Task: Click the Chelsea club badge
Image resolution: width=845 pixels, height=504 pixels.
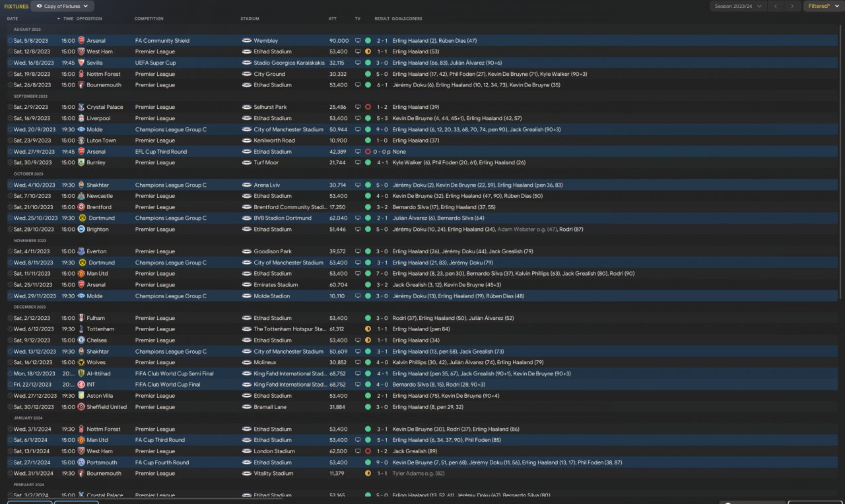Action: click(81, 340)
